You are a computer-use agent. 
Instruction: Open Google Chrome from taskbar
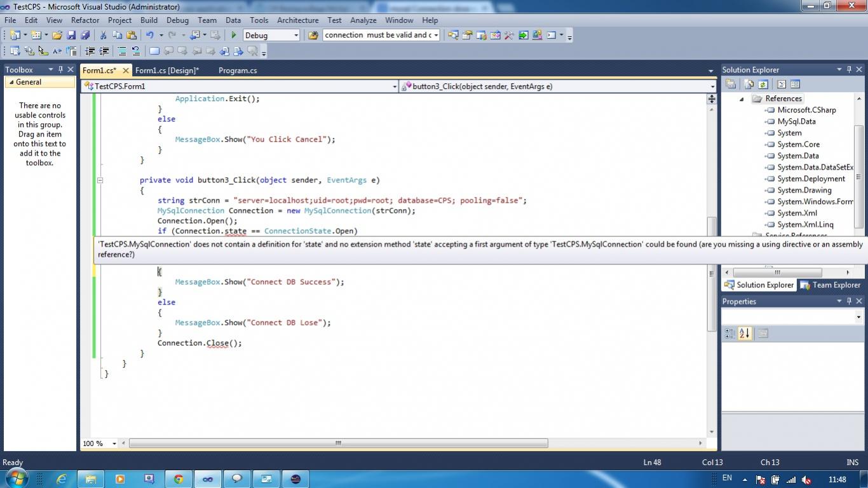coord(179,479)
